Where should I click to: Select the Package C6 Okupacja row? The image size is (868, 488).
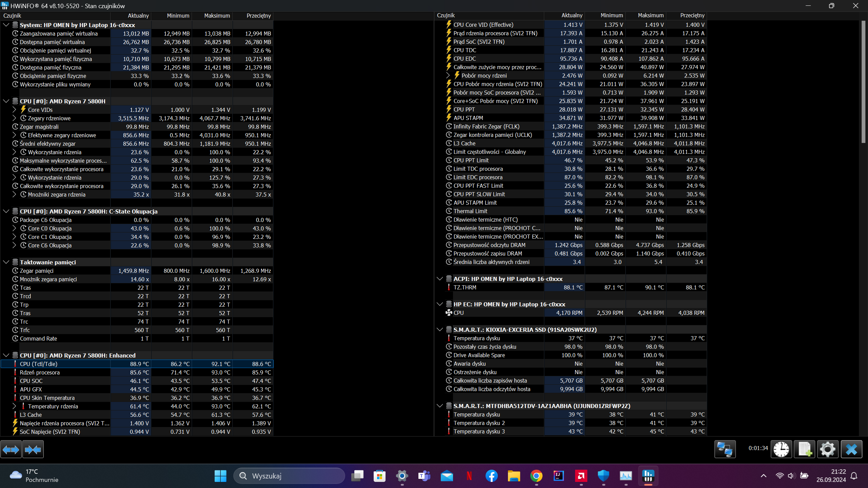point(137,220)
